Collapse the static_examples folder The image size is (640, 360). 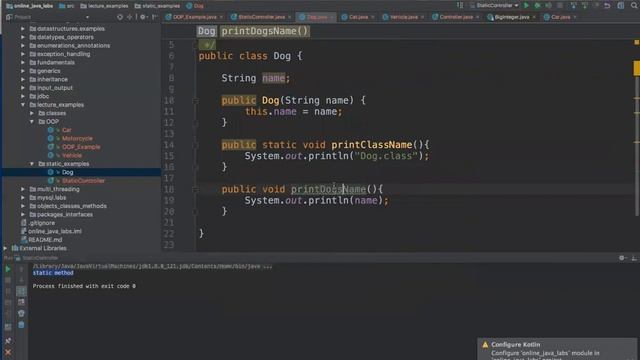[32, 164]
